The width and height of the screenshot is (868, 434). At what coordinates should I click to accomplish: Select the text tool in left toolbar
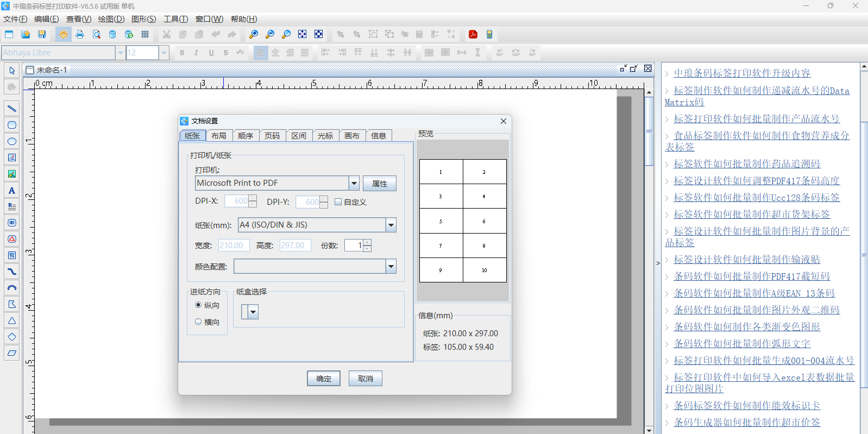coord(11,190)
